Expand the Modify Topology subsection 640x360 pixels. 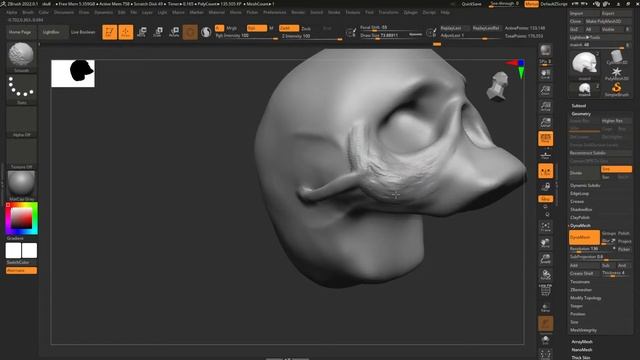click(586, 298)
